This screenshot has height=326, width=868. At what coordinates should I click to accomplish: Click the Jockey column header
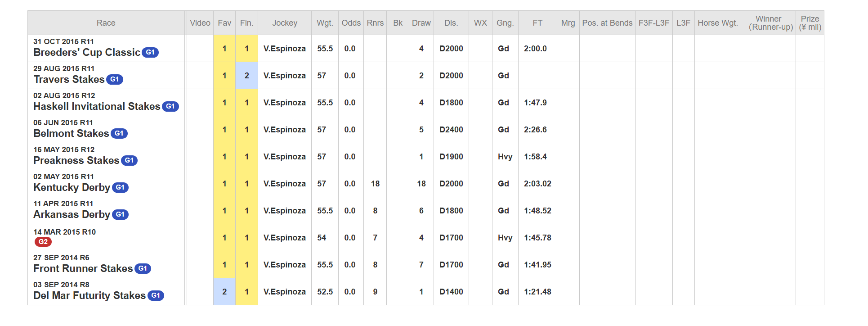285,23
